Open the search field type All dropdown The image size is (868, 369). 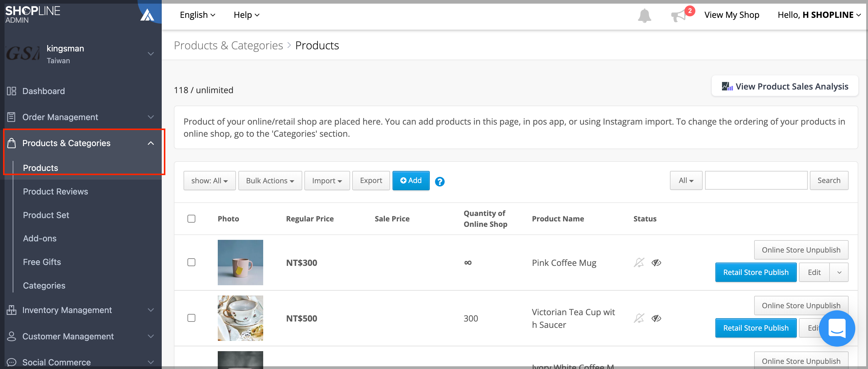pyautogui.click(x=686, y=180)
